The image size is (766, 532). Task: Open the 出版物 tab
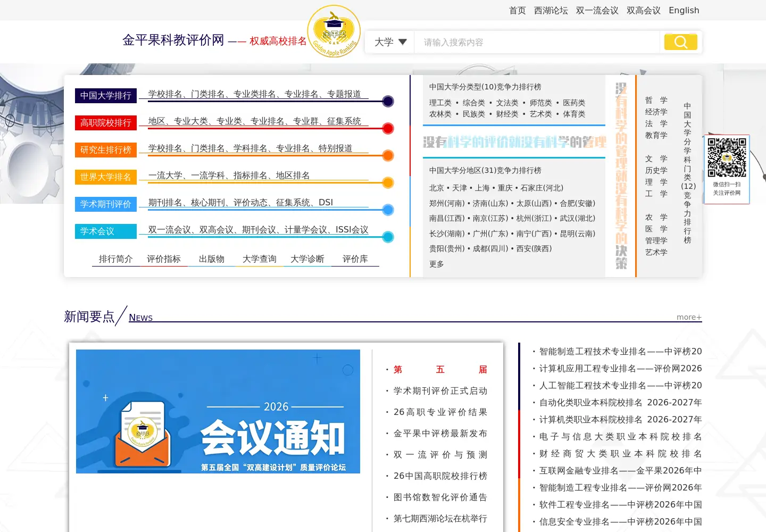(212, 259)
